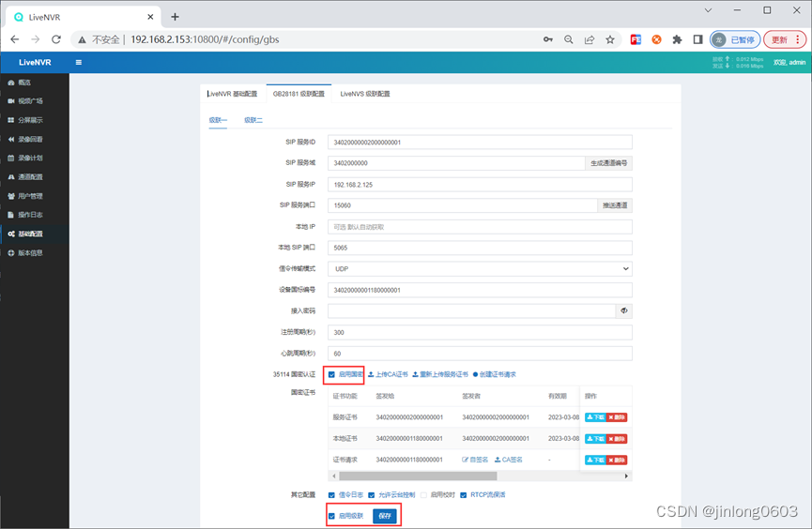
Task: Select the LiveNVR browser tab
Action: pyautogui.click(x=83, y=17)
